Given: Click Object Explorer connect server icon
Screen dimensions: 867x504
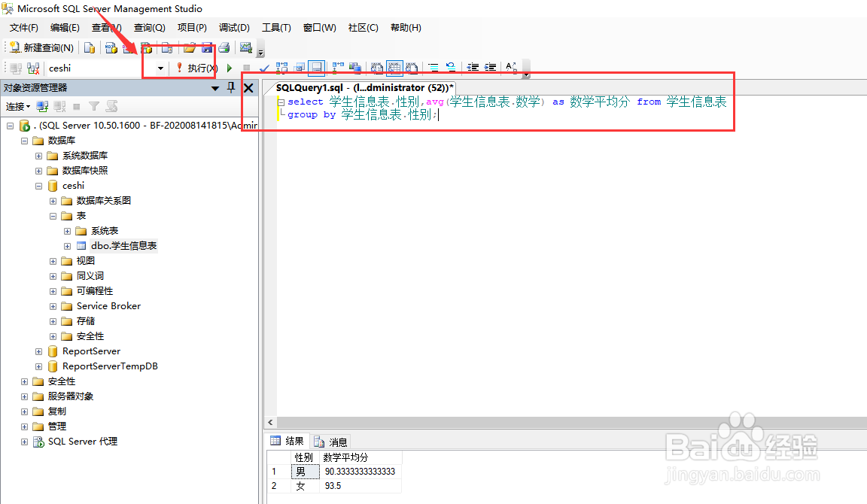Looking at the screenshot, I should 42,107.
